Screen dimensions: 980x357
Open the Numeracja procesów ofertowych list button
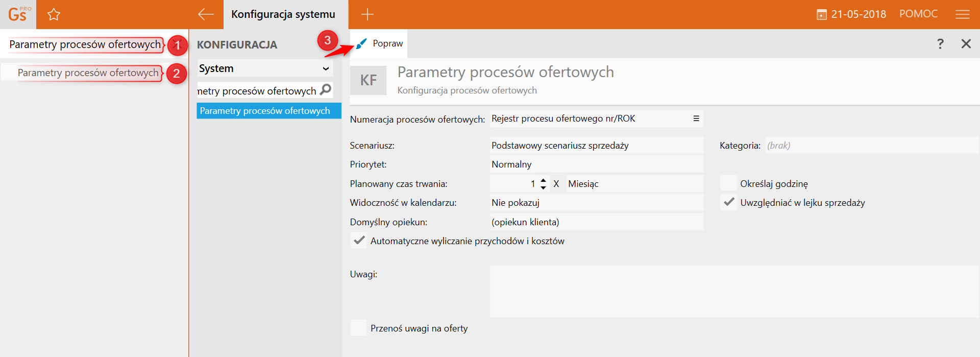(x=696, y=118)
